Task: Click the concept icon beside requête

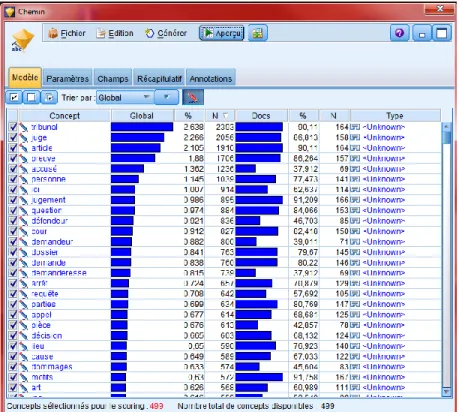Action: pyautogui.click(x=24, y=294)
